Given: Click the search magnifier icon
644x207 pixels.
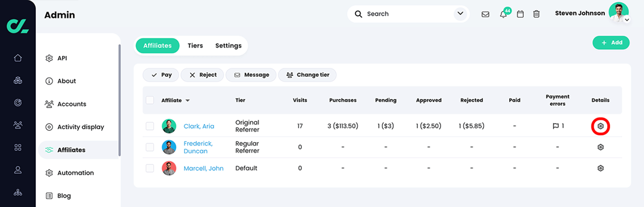Looking at the screenshot, I should [x=358, y=14].
